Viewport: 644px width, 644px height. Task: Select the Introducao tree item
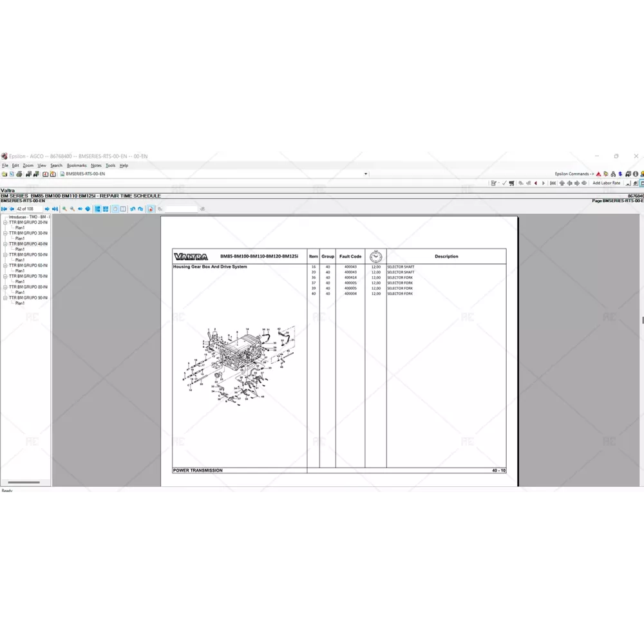pos(28,217)
